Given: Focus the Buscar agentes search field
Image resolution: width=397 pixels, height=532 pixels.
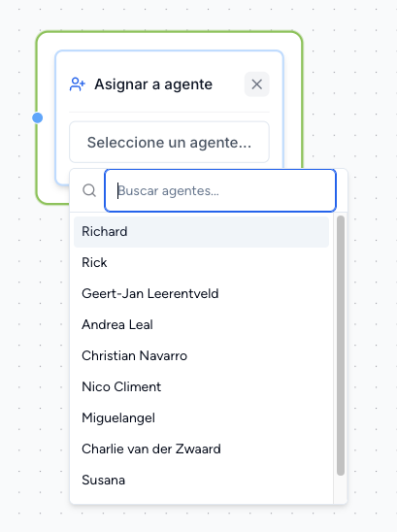Looking at the screenshot, I should (x=220, y=190).
